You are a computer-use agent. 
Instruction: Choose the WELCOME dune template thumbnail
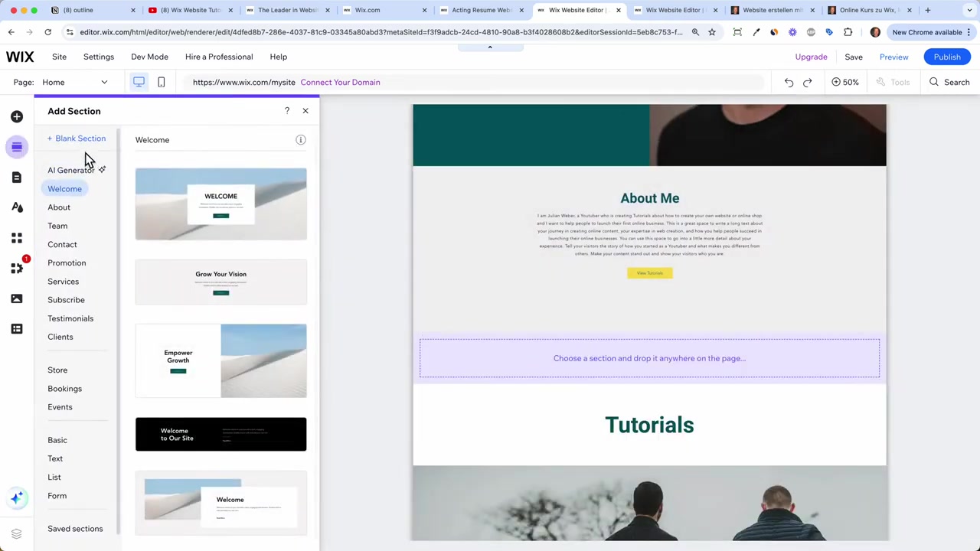(220, 204)
